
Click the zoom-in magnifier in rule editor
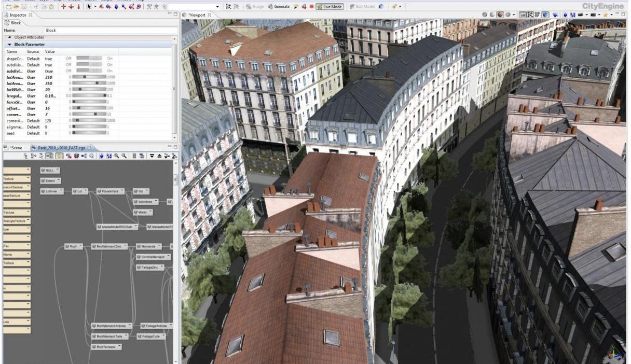(117, 156)
